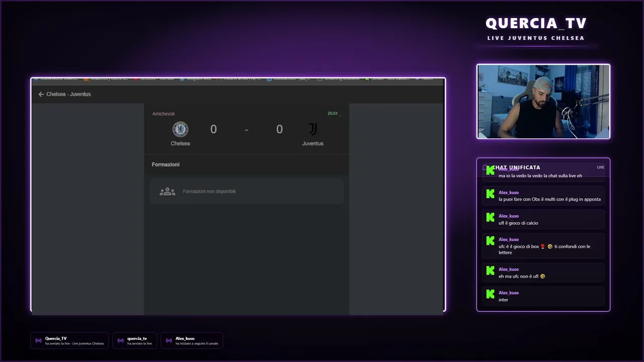Click Alex_kuso's name above 'ufl il gioco di calcio'
The width and height of the screenshot is (644, 362).
tap(509, 216)
